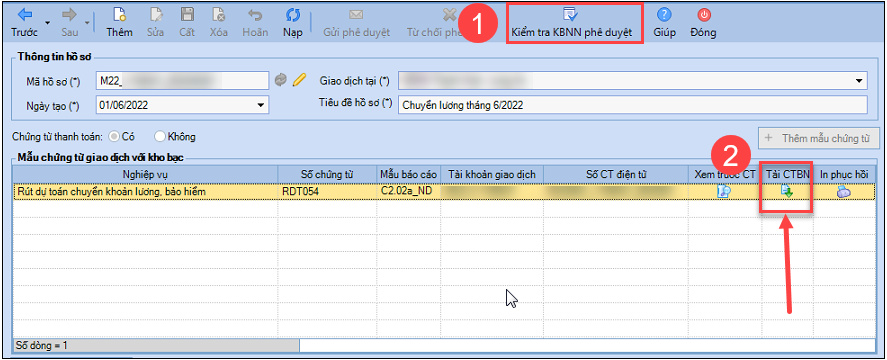Open the dropdown arrow beside Trước
This screenshot has height=360, width=887.
48,23
